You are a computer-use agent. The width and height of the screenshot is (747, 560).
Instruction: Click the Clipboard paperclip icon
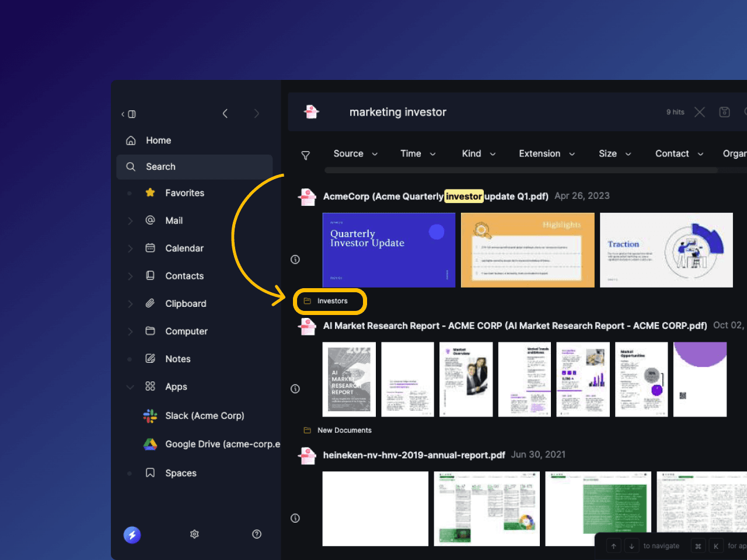point(150,303)
